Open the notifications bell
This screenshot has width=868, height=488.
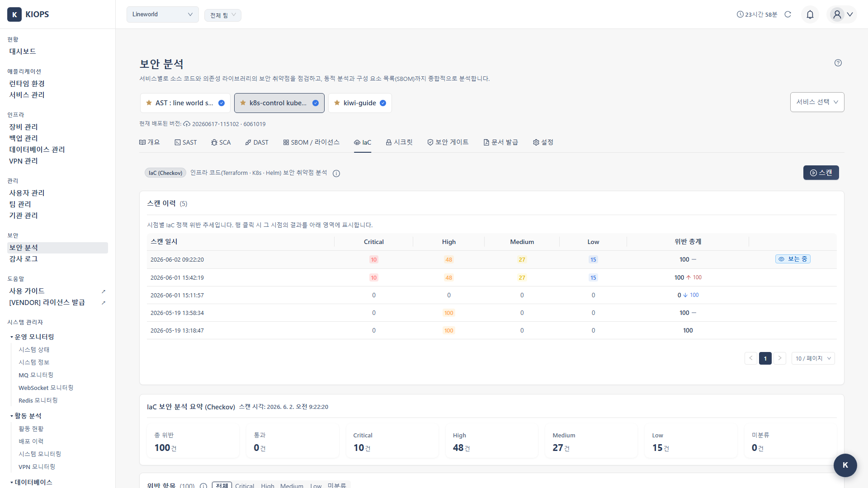pyautogui.click(x=810, y=14)
